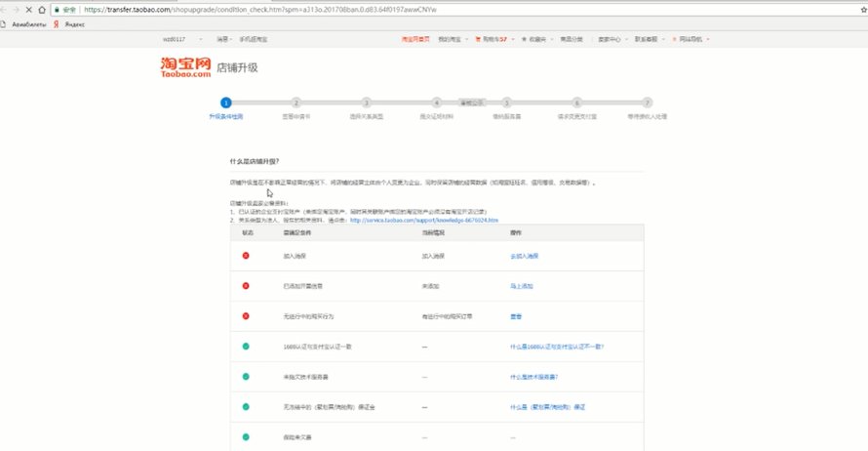Open the wzd0117 account dropdown
This screenshot has width=868, height=451.
[182, 39]
